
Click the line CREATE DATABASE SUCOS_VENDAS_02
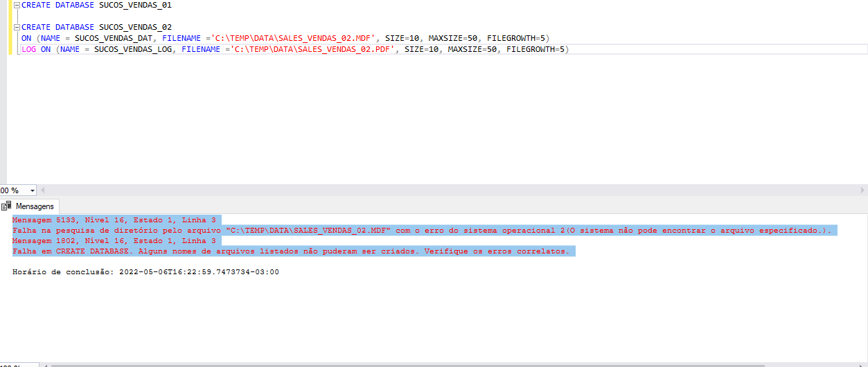pyautogui.click(x=96, y=27)
